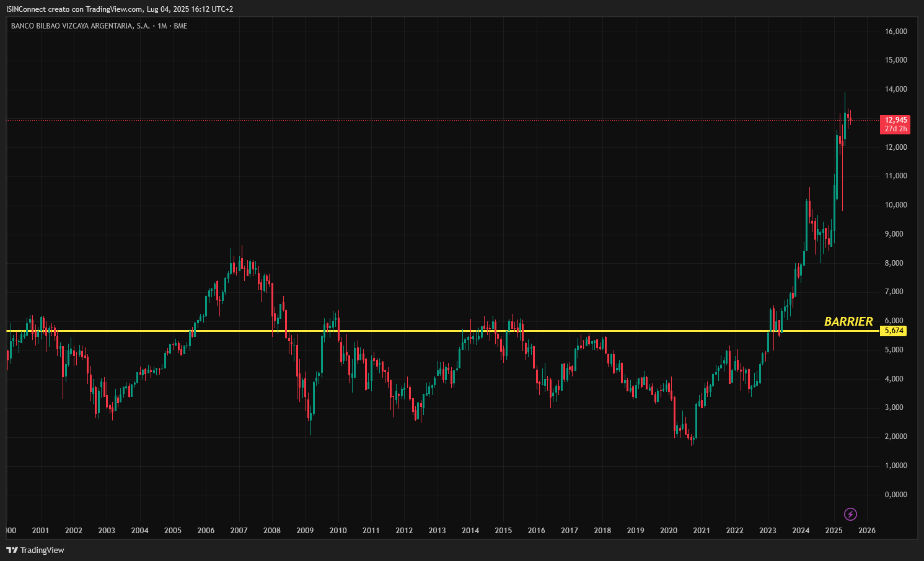Viewport: 924px width, 561px height.
Task: Click the 14,000 price axis label
Action: [896, 89]
